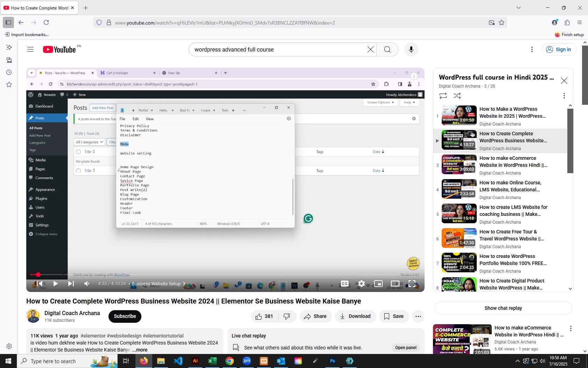This screenshot has width=588, height=368.
Task: Toggle shuffle playlist
Action: pyautogui.click(x=457, y=96)
